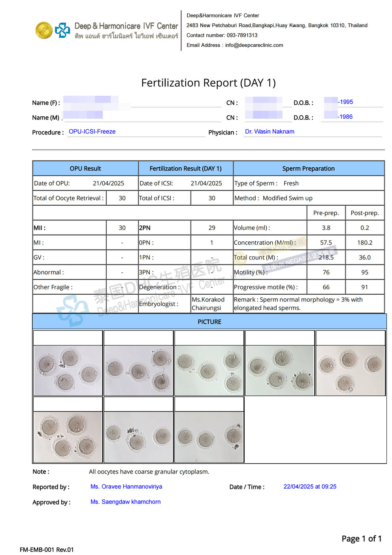Select the Dr. Wasin Naknam physician name
392x555 pixels.
[x=269, y=132]
